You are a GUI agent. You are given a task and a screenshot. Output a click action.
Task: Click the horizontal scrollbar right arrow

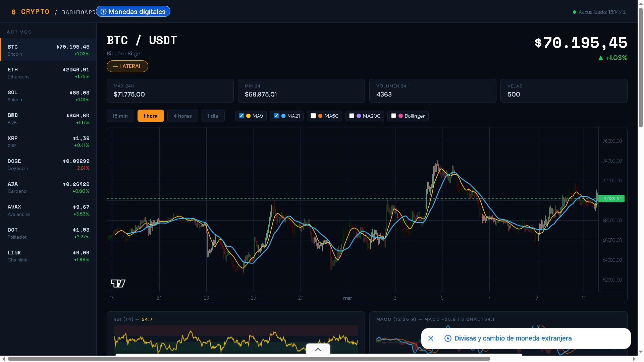point(634,359)
